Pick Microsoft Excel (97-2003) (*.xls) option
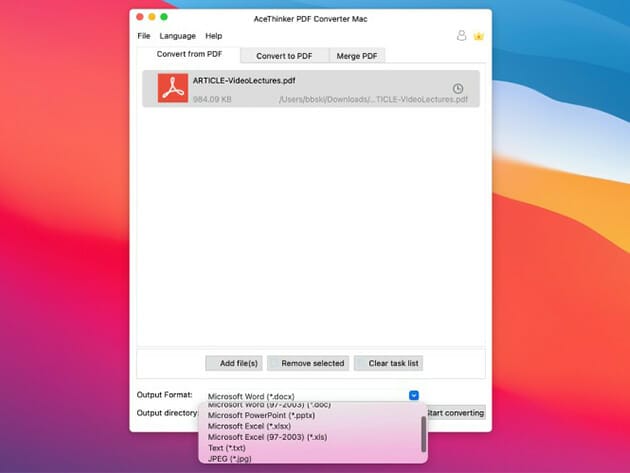The image size is (630, 473). click(267, 437)
